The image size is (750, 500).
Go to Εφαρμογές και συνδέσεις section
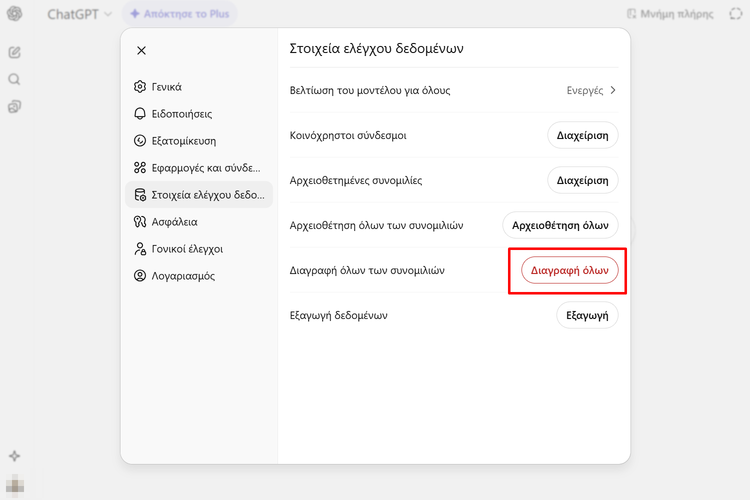(x=197, y=168)
